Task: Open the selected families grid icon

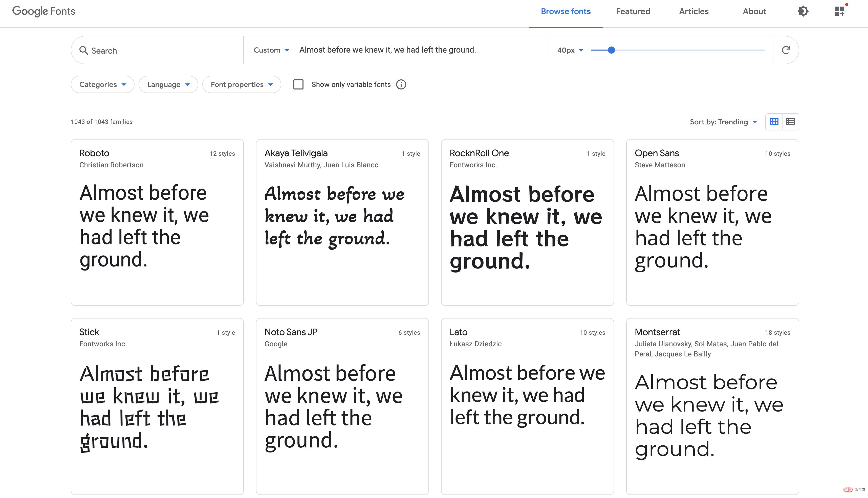Action: pos(839,11)
